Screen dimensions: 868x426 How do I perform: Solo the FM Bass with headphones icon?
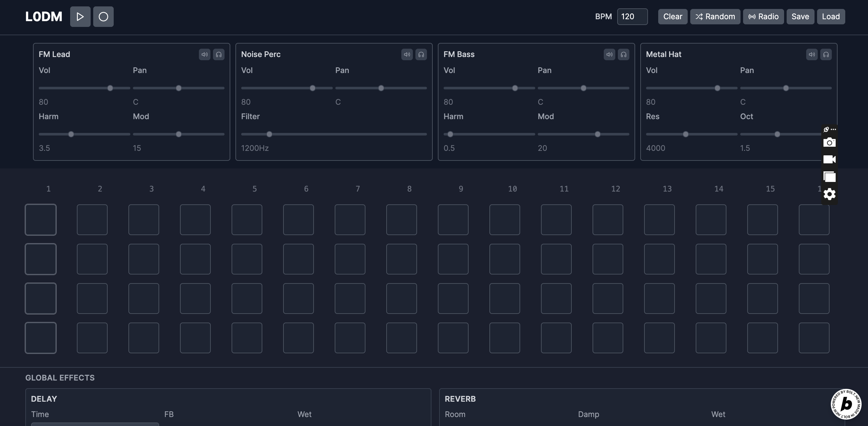click(623, 54)
